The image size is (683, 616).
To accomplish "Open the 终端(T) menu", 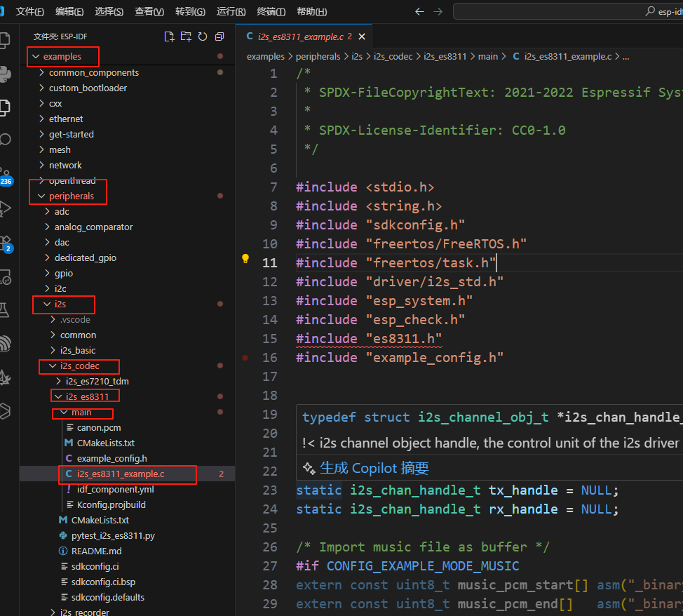I will pos(271,12).
